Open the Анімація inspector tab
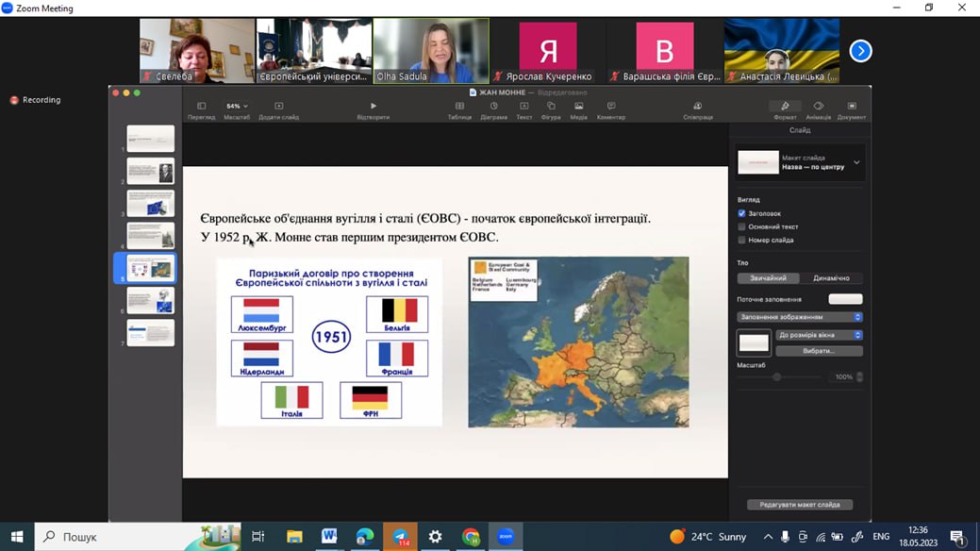980x551 pixels. tap(818, 107)
